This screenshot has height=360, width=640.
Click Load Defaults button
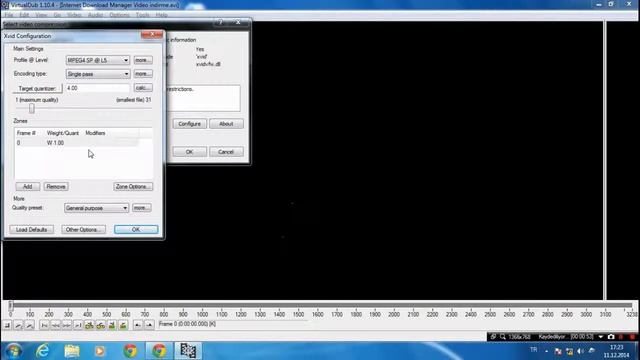(31, 230)
